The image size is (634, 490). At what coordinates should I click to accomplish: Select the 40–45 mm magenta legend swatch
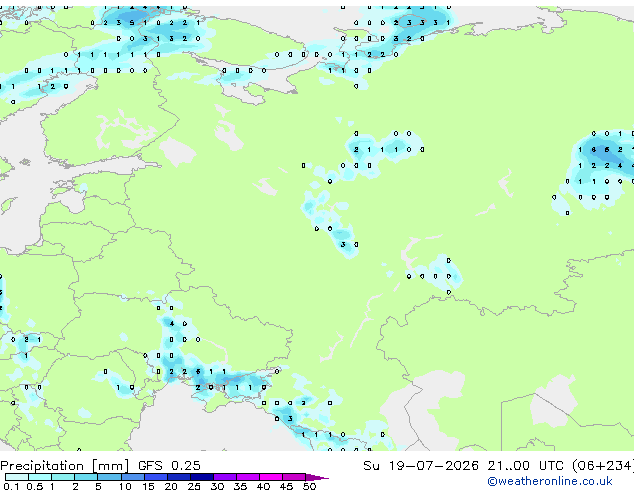click(271, 477)
